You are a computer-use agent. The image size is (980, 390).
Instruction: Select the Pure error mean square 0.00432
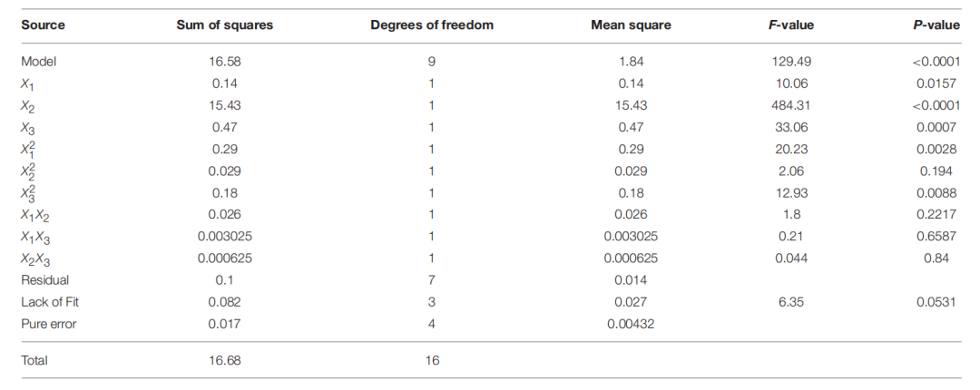coord(631,324)
